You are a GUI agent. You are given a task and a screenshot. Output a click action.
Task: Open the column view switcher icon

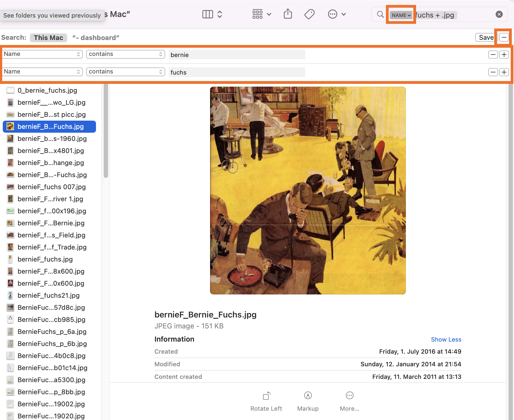212,14
